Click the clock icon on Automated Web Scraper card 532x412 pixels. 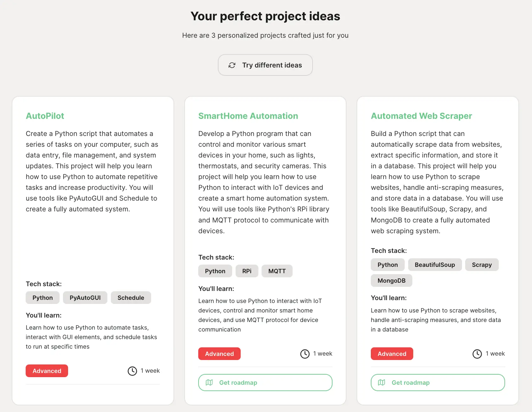click(477, 354)
